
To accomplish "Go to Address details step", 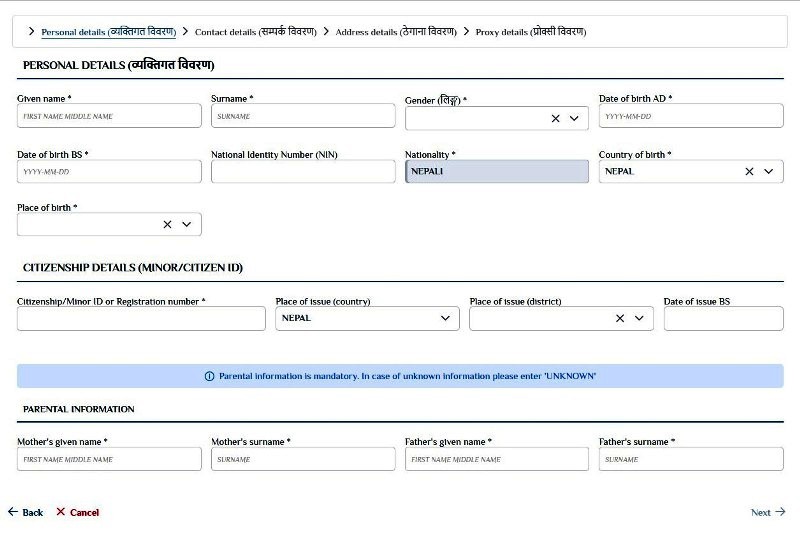I will point(396,32).
